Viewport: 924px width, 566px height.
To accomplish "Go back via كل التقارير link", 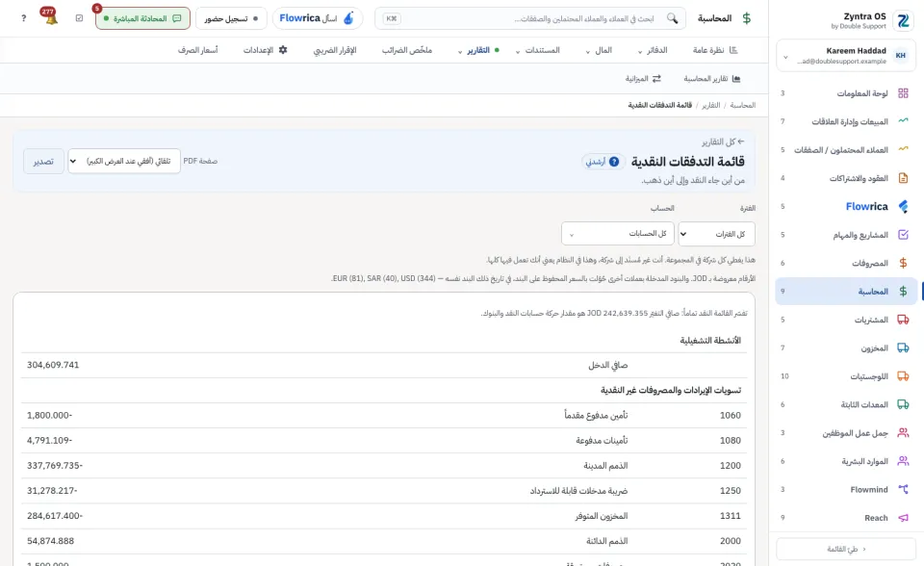I will [723, 142].
